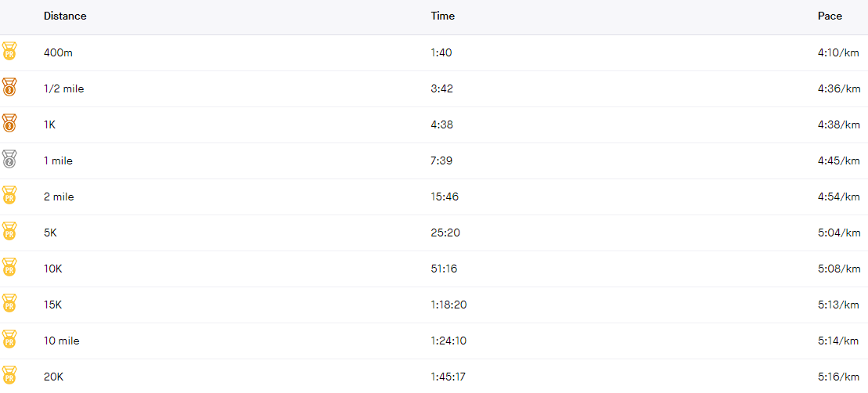Select the 10 mile distance label
The width and height of the screenshot is (868, 393).
coord(62,341)
